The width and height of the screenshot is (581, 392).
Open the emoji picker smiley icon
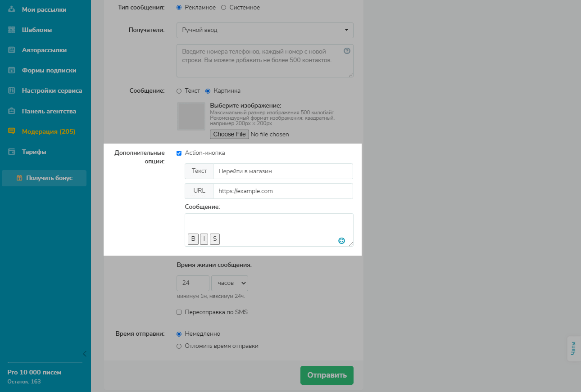[341, 241]
